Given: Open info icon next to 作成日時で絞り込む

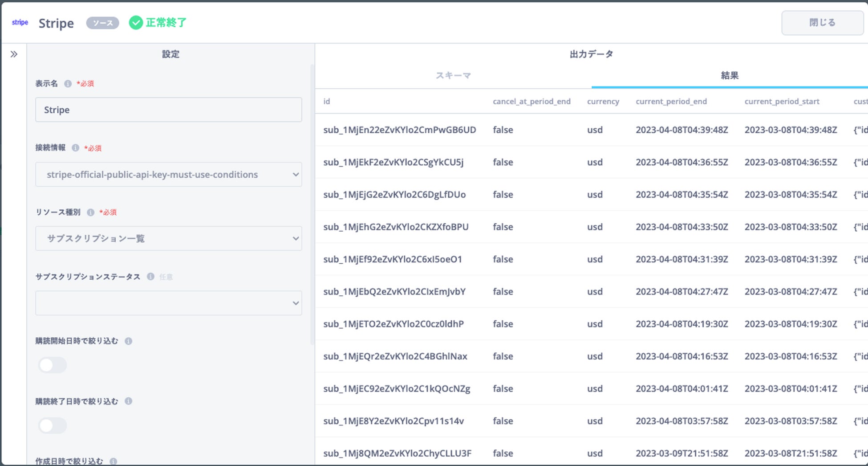Looking at the screenshot, I should [x=114, y=461].
